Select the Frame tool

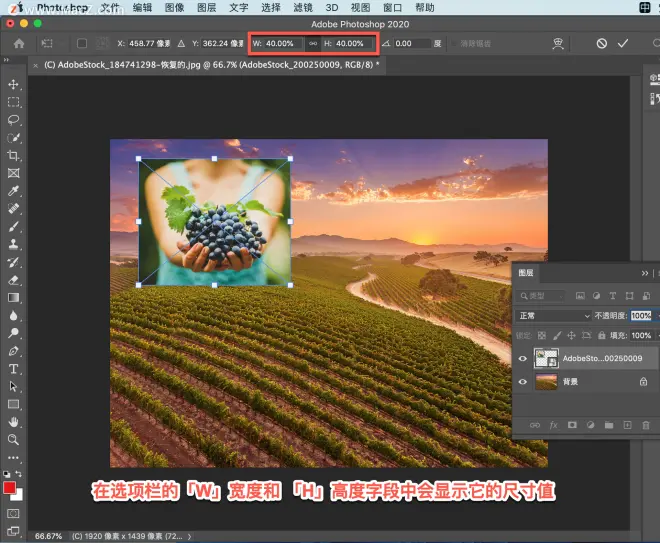click(13, 173)
